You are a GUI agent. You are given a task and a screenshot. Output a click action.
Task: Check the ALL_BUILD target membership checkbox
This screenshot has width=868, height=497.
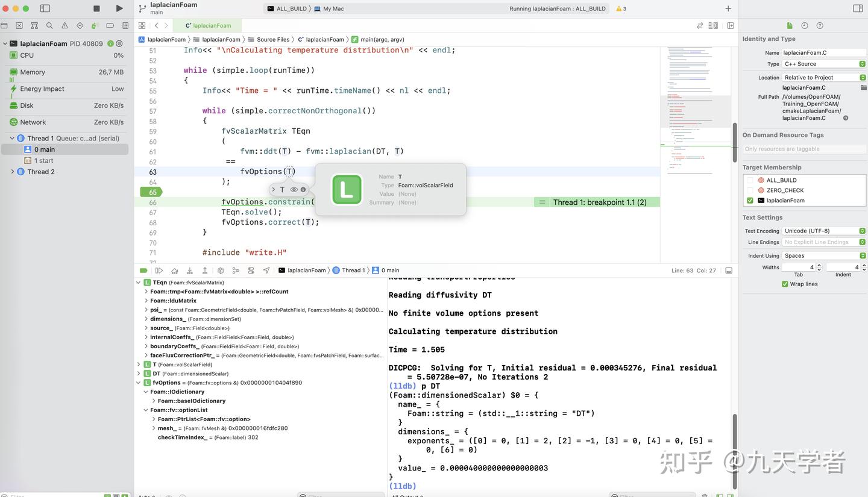750,180
